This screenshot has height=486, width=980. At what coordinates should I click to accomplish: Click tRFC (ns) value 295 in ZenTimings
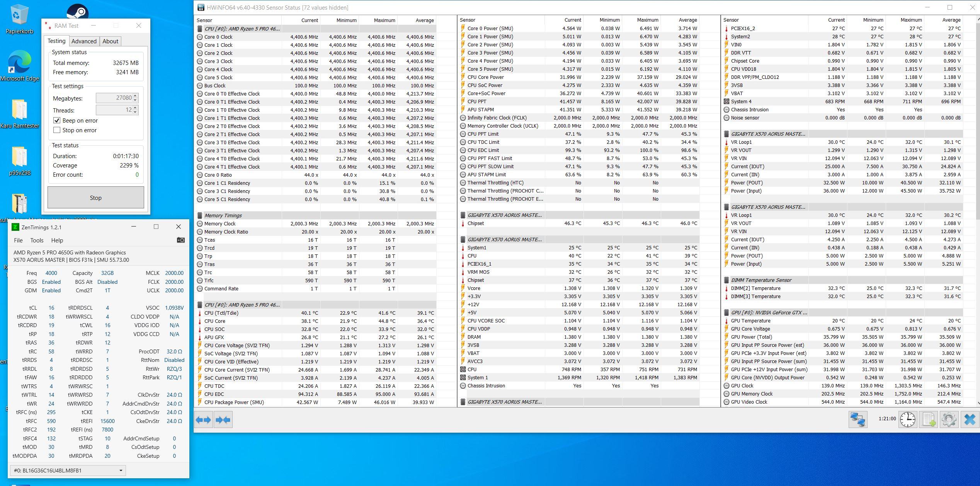pos(51,412)
